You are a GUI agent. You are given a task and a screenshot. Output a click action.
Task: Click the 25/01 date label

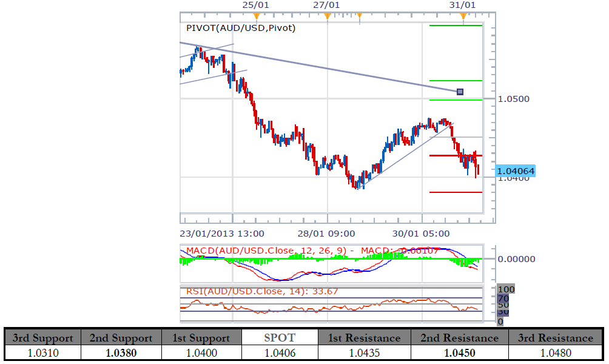(255, 5)
